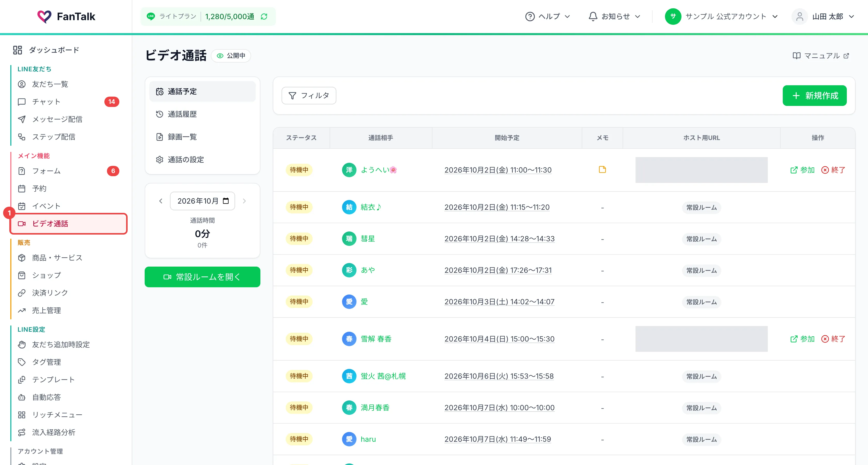This screenshot has height=465, width=868.
Task: Open the マニュアル external link
Action: coord(820,56)
